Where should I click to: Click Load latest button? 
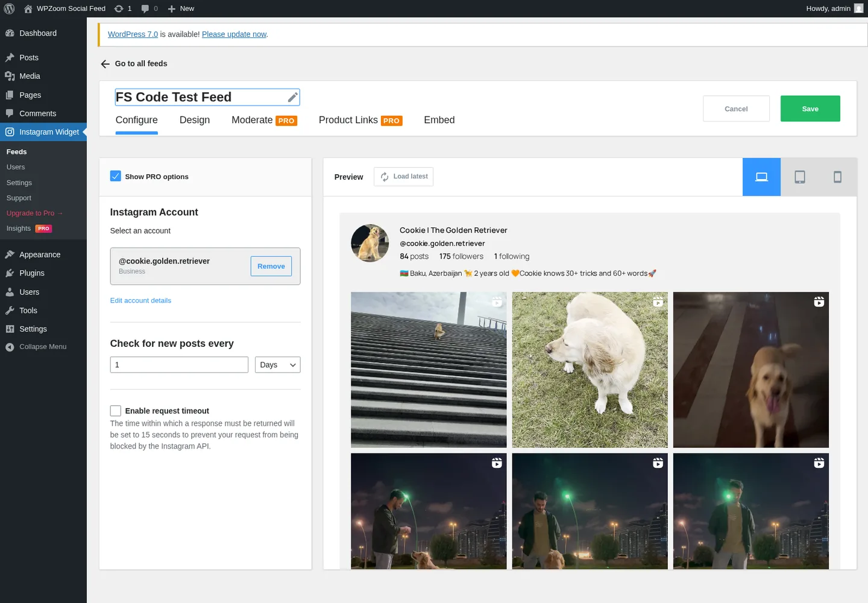click(x=403, y=177)
